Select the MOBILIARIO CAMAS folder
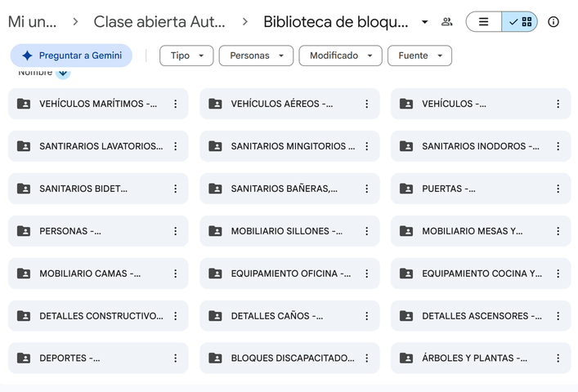The height and width of the screenshot is (392, 578). (98, 274)
